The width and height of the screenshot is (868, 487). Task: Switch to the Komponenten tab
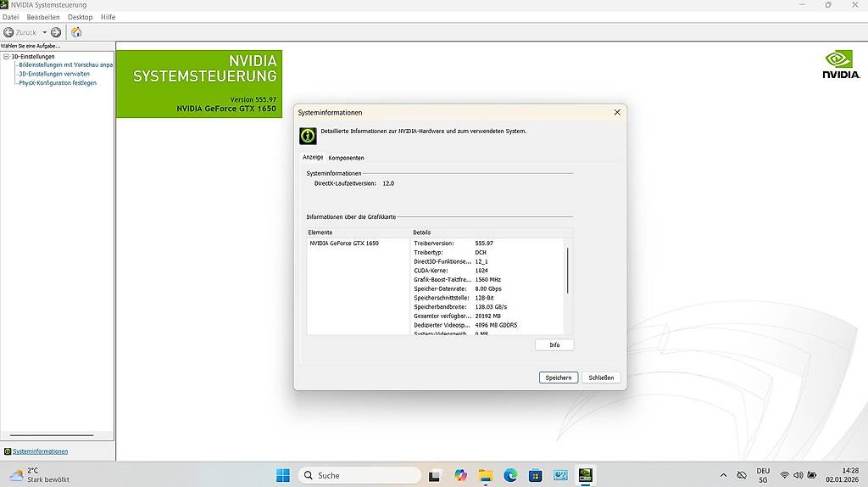(x=346, y=158)
